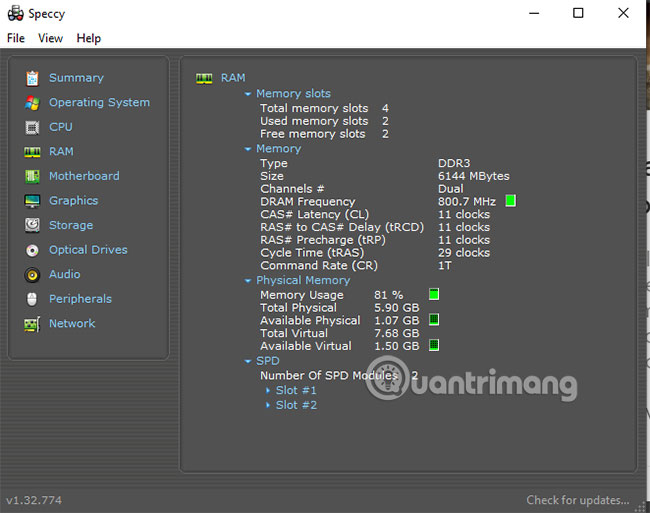Open the Help menu
The image size is (650, 513).
[89, 38]
